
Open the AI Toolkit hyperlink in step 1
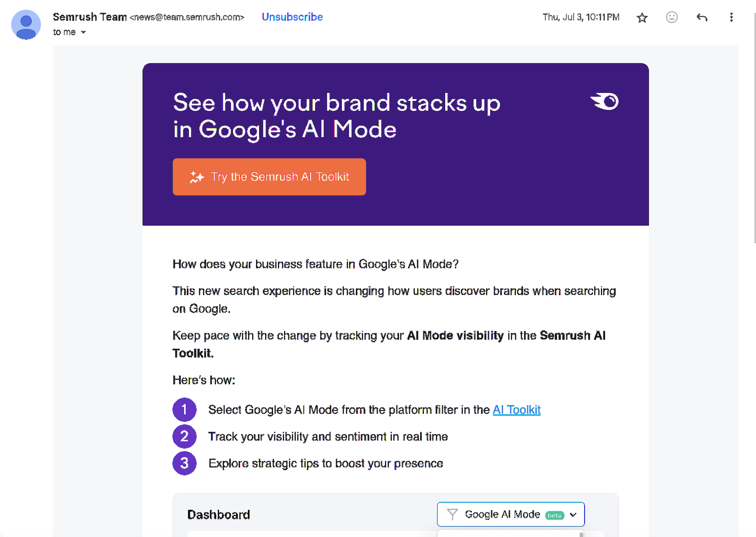click(516, 409)
